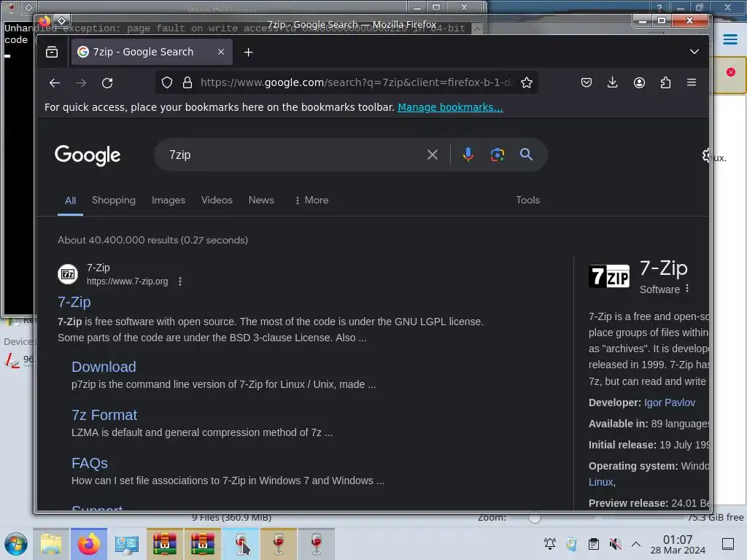Open the computer settings taskbar icon
The width and height of the screenshot is (747, 560).
pyautogui.click(x=127, y=544)
